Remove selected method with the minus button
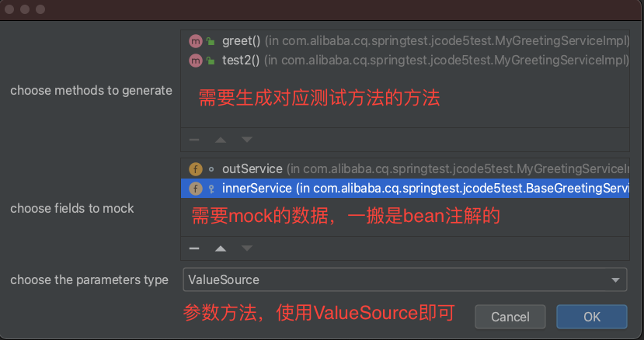644x340 pixels. tap(194, 140)
